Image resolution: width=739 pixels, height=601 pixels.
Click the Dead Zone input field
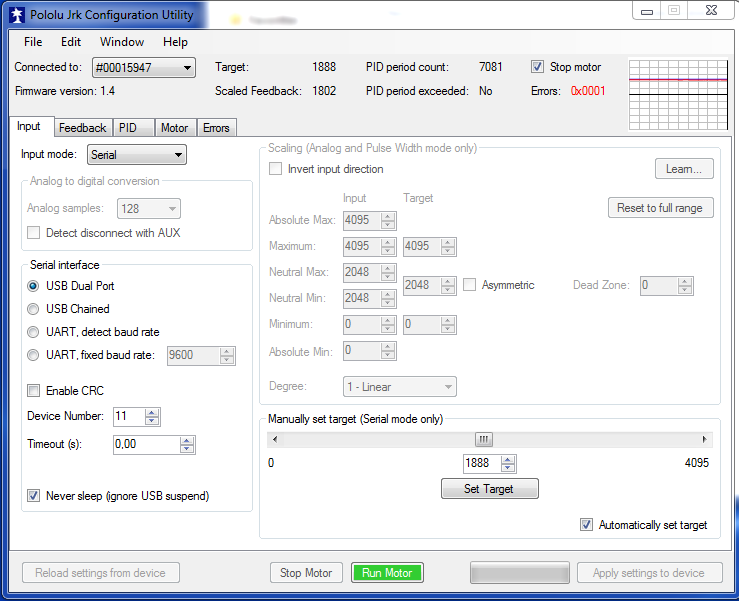659,286
